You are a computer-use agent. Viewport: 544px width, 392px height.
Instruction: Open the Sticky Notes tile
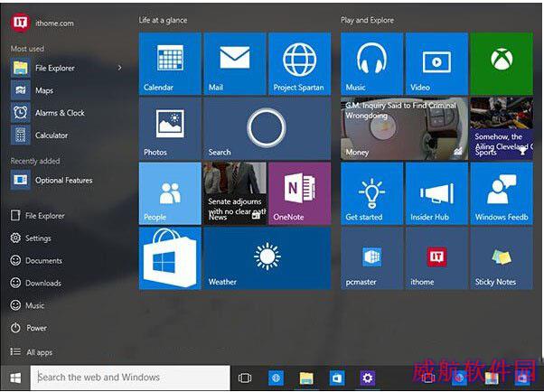pos(502,258)
